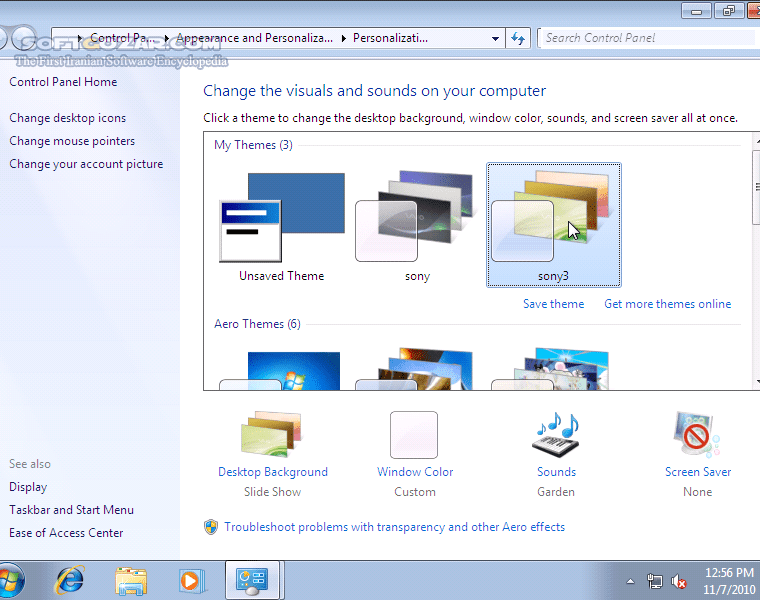Open Windows Explorer from taskbar
The height and width of the screenshot is (600, 760).
(131, 581)
